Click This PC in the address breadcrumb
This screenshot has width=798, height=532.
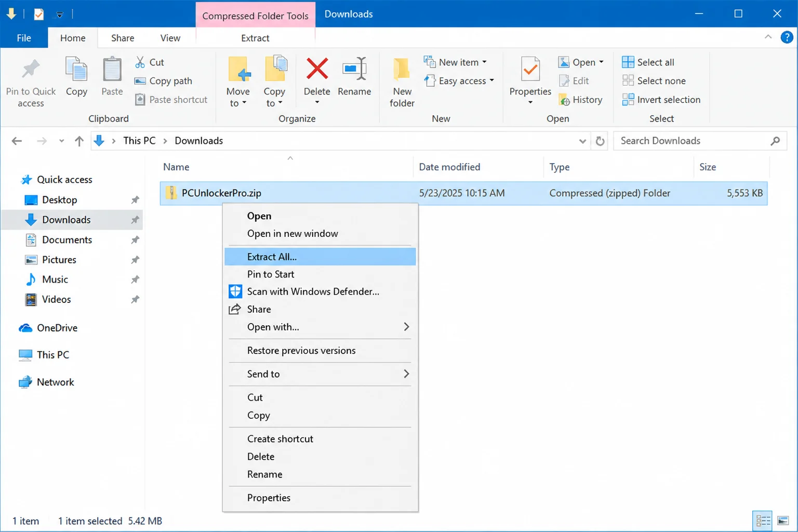point(139,141)
